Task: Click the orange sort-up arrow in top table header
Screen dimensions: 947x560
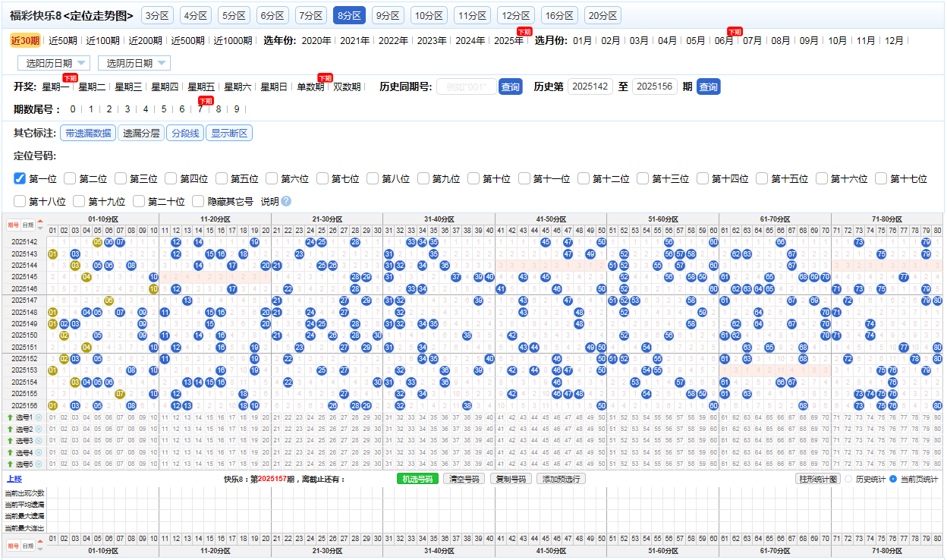Action: (40, 222)
